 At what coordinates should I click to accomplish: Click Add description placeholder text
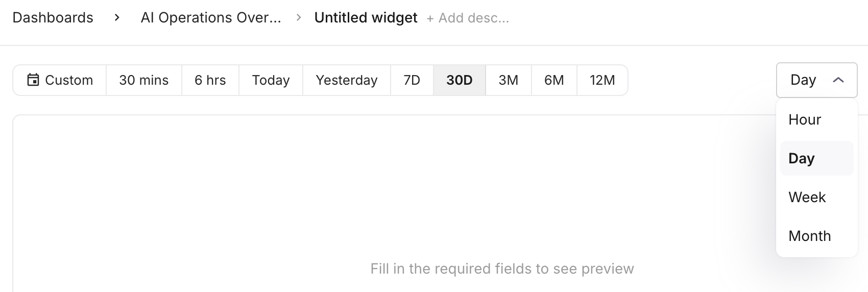pos(468,18)
